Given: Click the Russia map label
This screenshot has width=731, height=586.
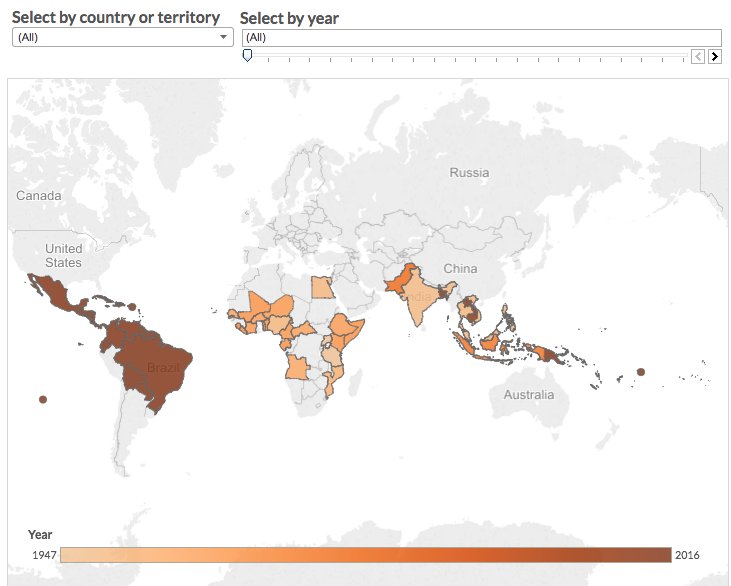Looking at the screenshot, I should pyautogui.click(x=469, y=173).
